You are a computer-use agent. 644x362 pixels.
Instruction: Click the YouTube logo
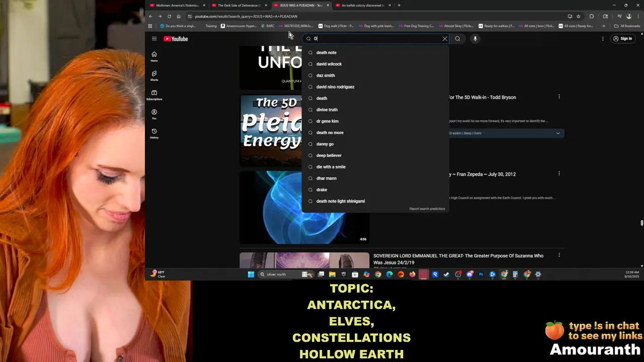click(x=176, y=39)
